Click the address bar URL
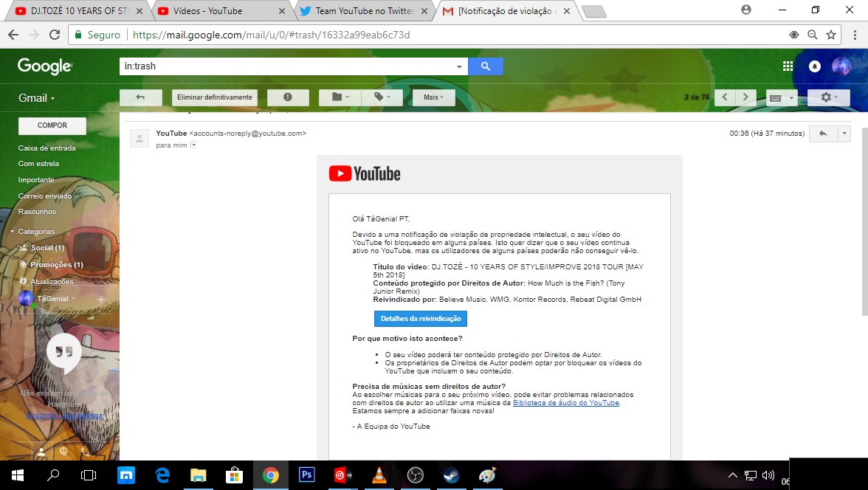Image resolution: width=868 pixels, height=490 pixels. (x=272, y=35)
